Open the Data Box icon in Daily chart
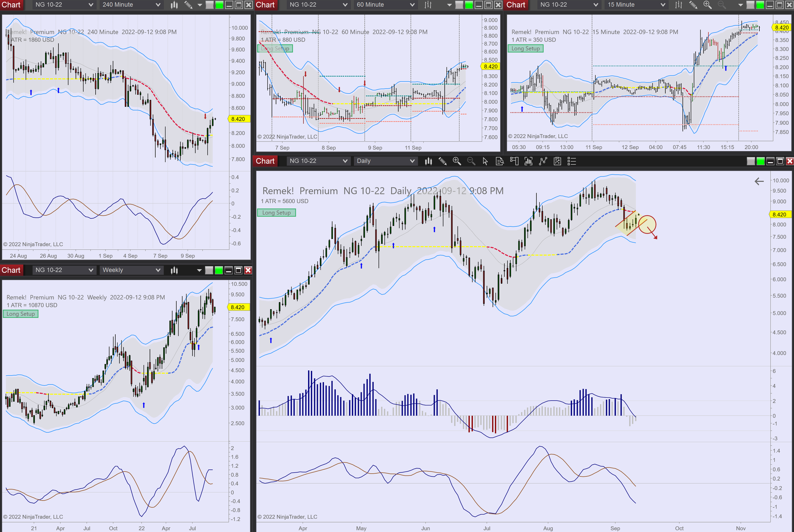 pos(499,161)
